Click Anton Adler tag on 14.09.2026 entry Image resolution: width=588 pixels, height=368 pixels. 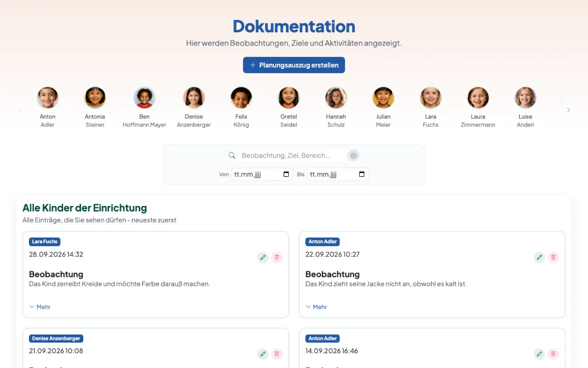tap(322, 338)
